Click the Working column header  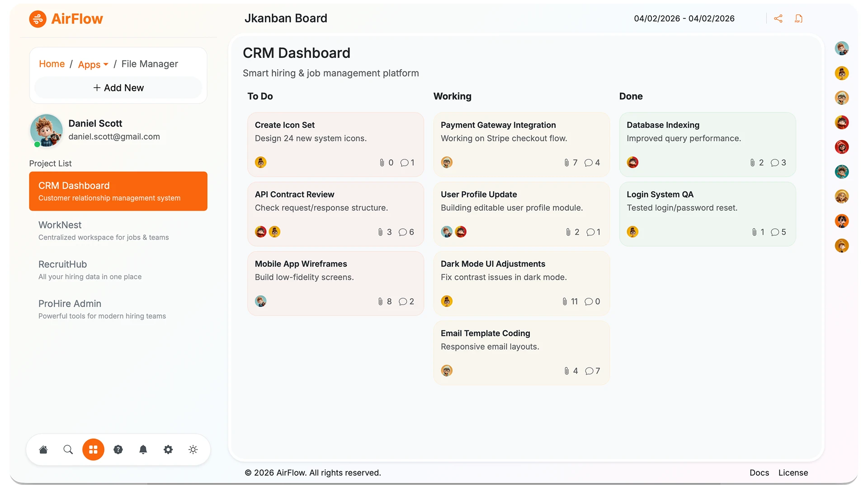[452, 96]
